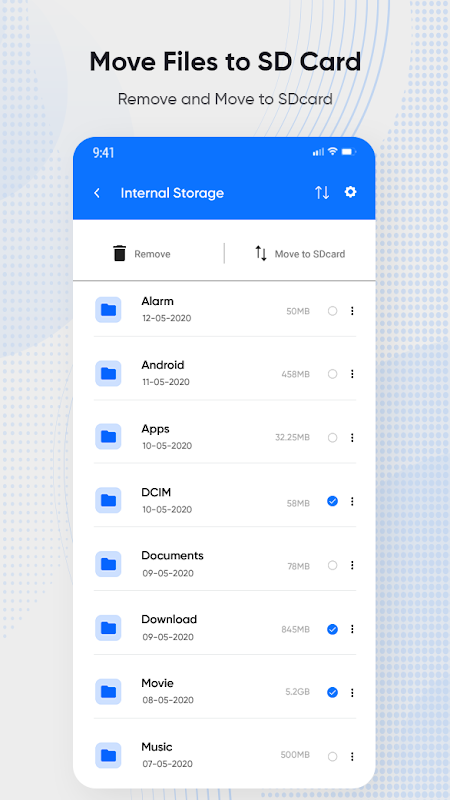450x800 pixels.
Task: Open the Alarm folder icon
Action: pos(108,310)
